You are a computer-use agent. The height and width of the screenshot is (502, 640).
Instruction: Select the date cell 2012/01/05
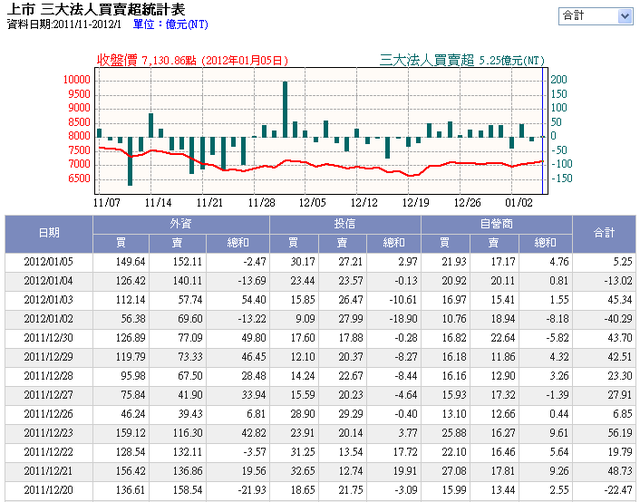[x=49, y=262]
